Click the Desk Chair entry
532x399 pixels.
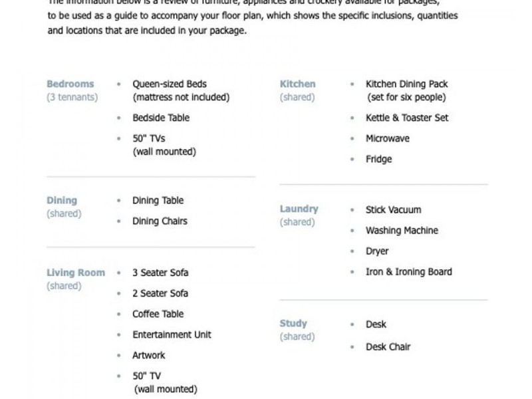[x=388, y=346]
